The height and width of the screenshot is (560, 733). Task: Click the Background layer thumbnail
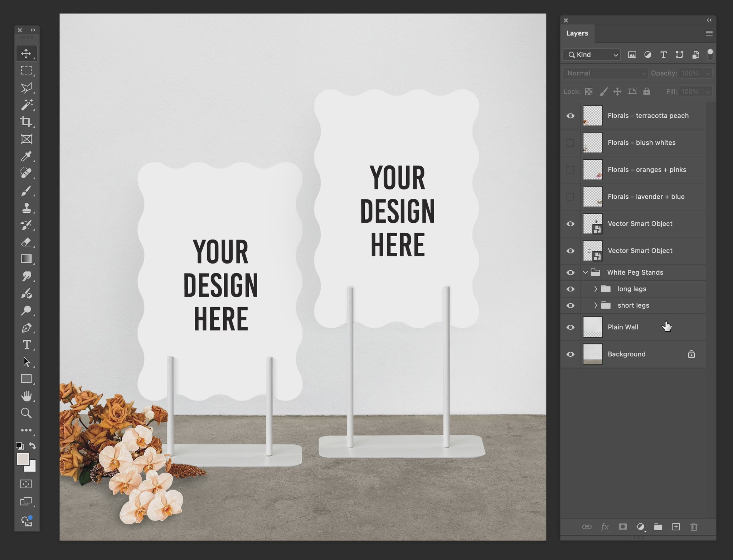(x=593, y=354)
